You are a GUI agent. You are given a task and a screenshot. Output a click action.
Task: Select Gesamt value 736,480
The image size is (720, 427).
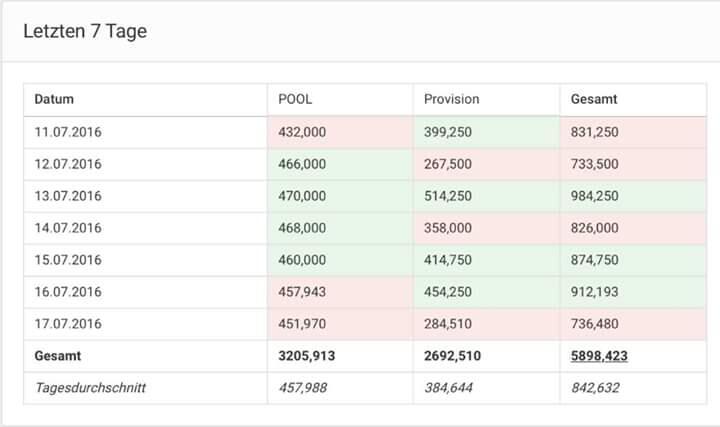coord(594,324)
